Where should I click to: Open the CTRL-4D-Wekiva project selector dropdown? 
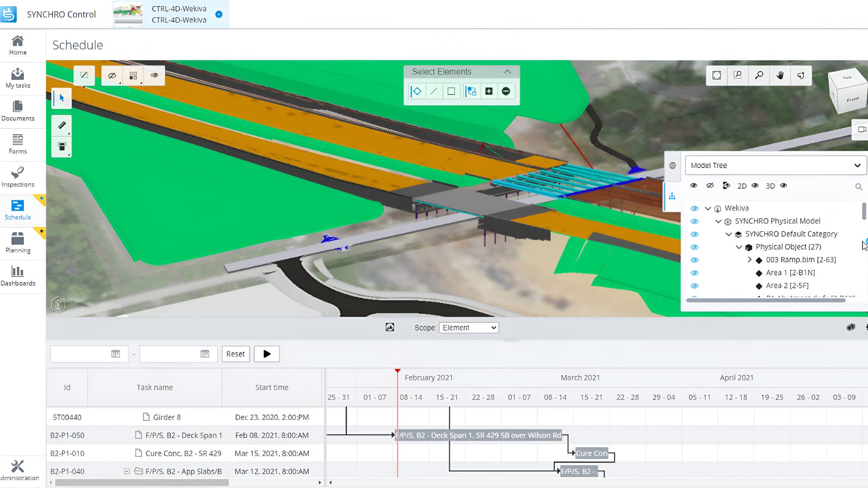(x=219, y=14)
